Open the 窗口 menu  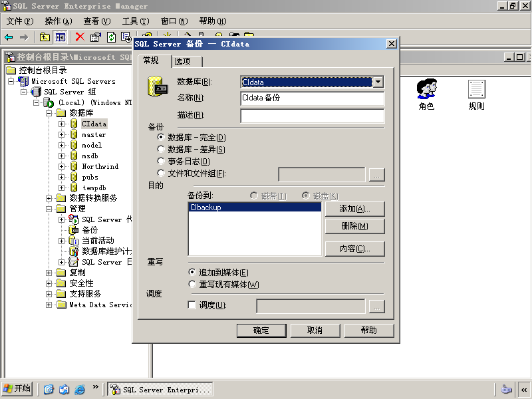pos(174,21)
